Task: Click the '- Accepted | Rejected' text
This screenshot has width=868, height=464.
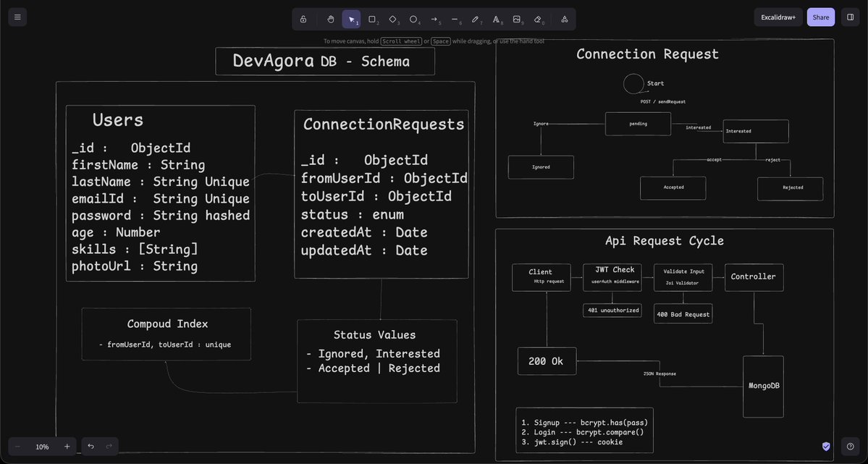Action: click(373, 368)
